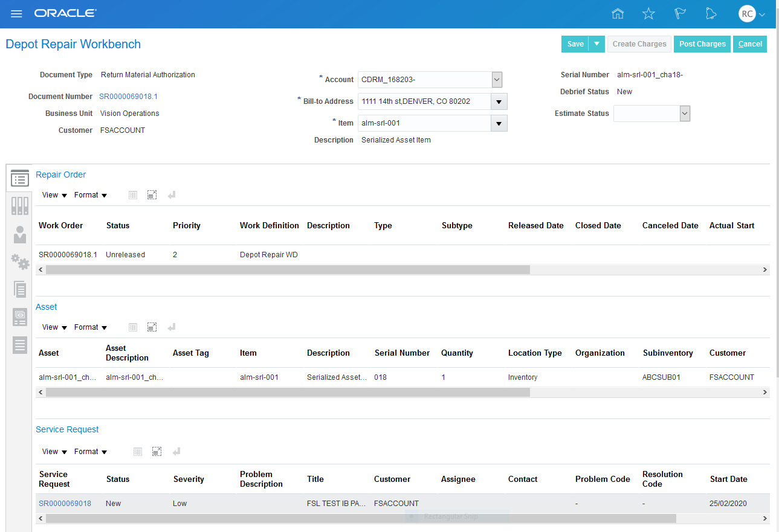Click Wrap icon in Asset toolbar
This screenshot has height=532, width=779.
tap(172, 327)
